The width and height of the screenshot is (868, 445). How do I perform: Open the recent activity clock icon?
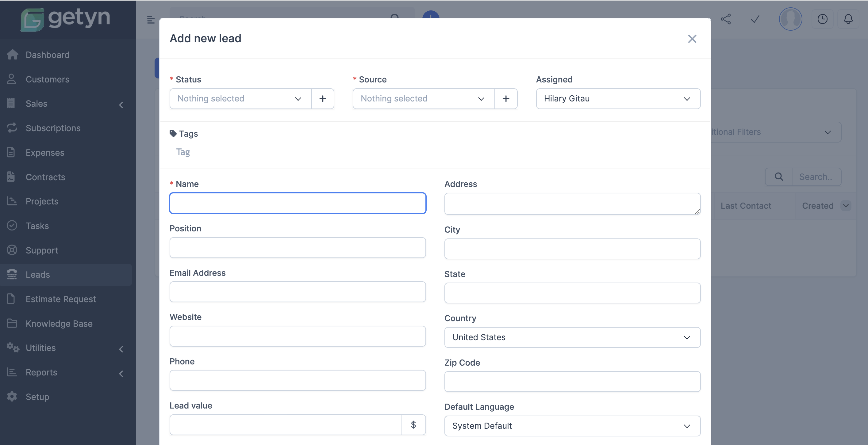pos(823,19)
